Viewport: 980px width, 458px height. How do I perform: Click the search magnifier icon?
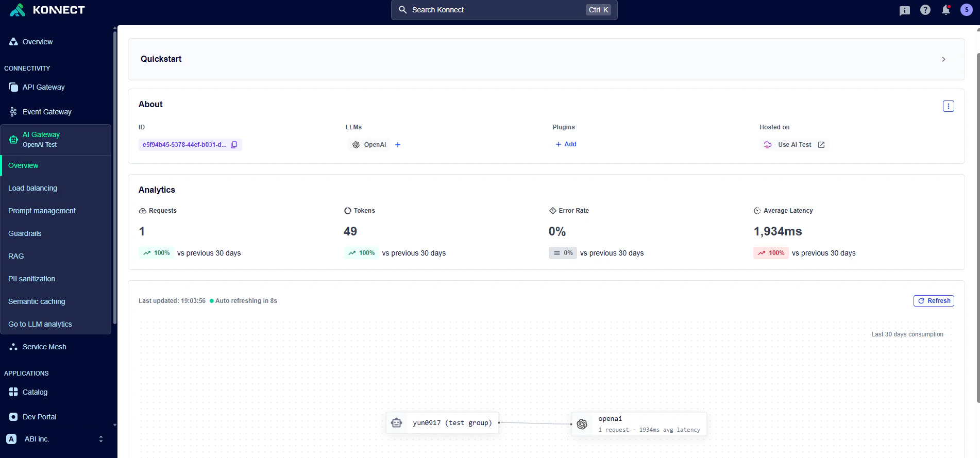pyautogui.click(x=403, y=10)
